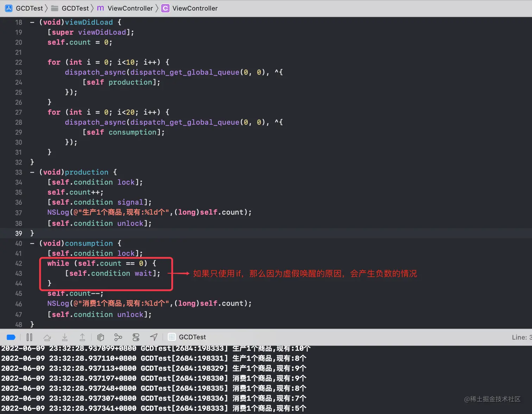Click dispatch_get_global_queue on line 28
532x414 pixels.
coord(185,122)
